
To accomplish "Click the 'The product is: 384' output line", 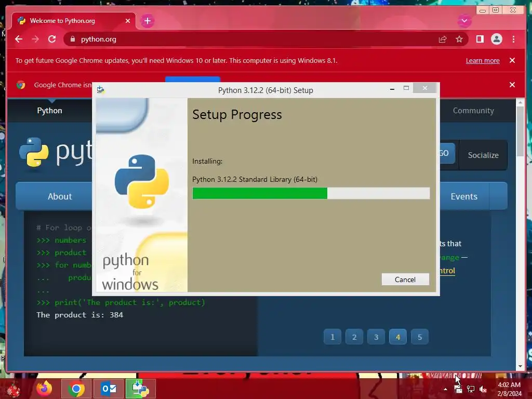I will (79, 315).
